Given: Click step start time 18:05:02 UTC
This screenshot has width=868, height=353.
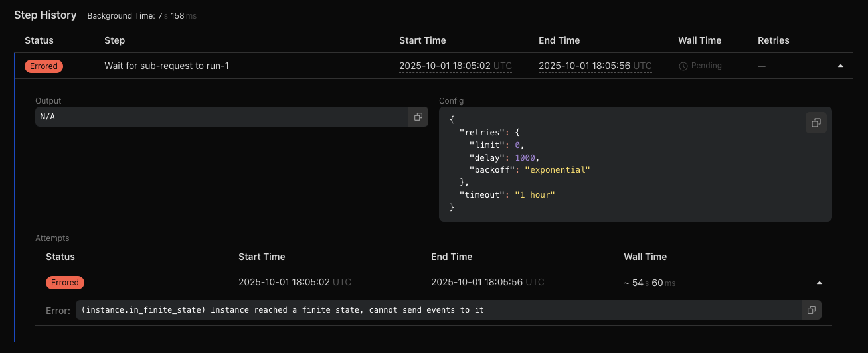Looking at the screenshot, I should pos(455,66).
